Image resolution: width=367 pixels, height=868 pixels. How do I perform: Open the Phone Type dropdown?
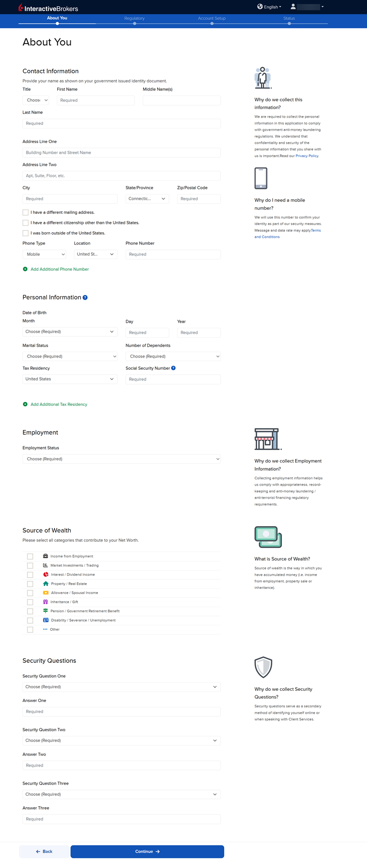point(44,254)
